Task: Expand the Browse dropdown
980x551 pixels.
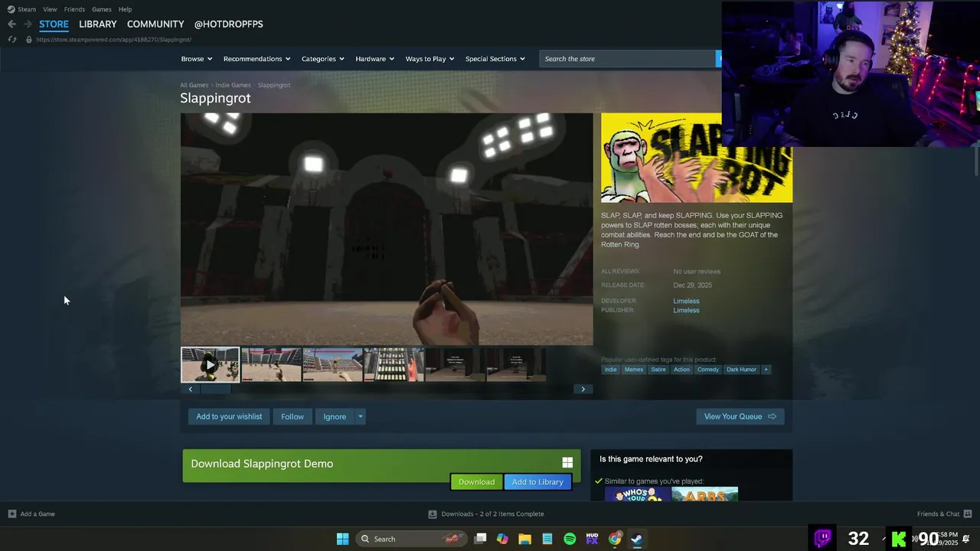Action: tap(196, 59)
